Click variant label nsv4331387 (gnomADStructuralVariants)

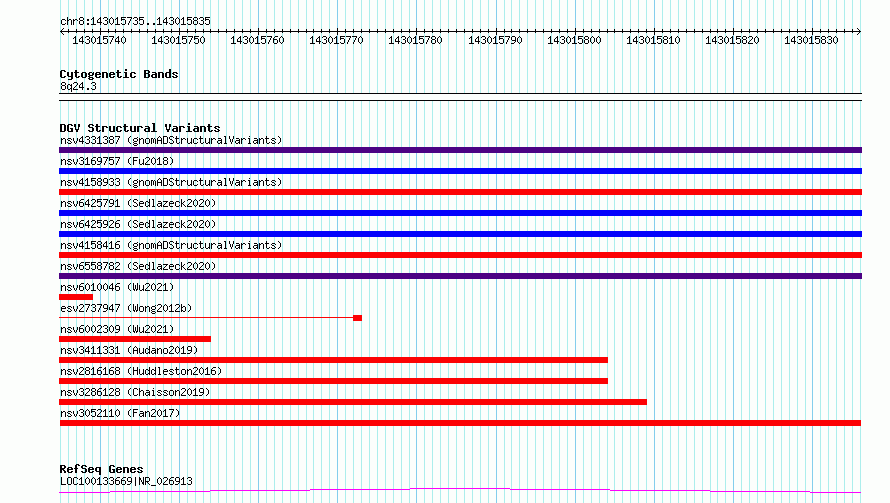click(x=171, y=140)
